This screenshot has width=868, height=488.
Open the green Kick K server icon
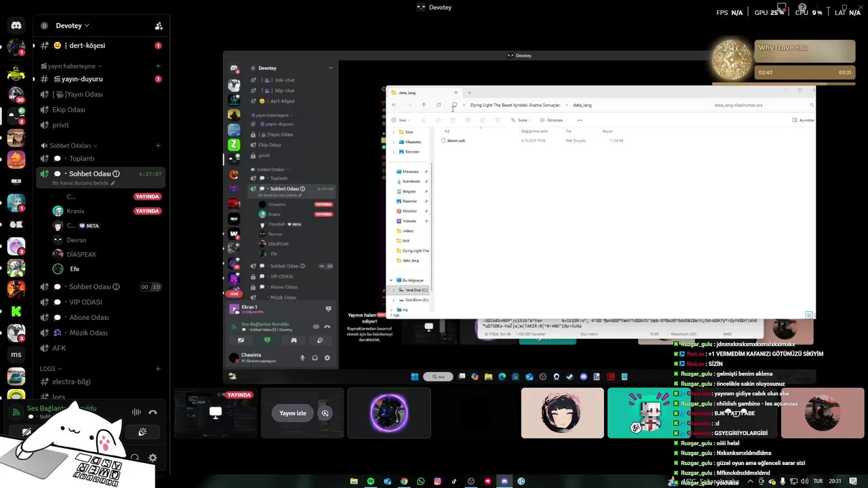[16, 311]
